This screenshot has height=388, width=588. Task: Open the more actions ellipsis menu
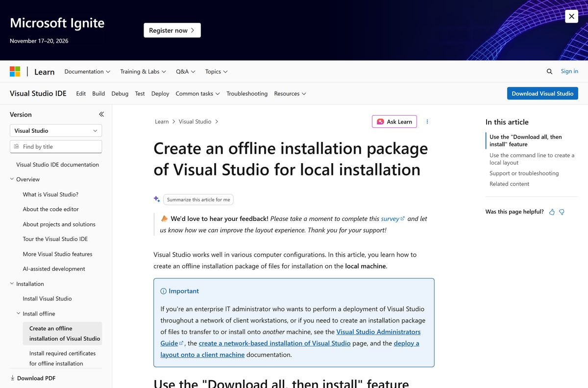427,121
